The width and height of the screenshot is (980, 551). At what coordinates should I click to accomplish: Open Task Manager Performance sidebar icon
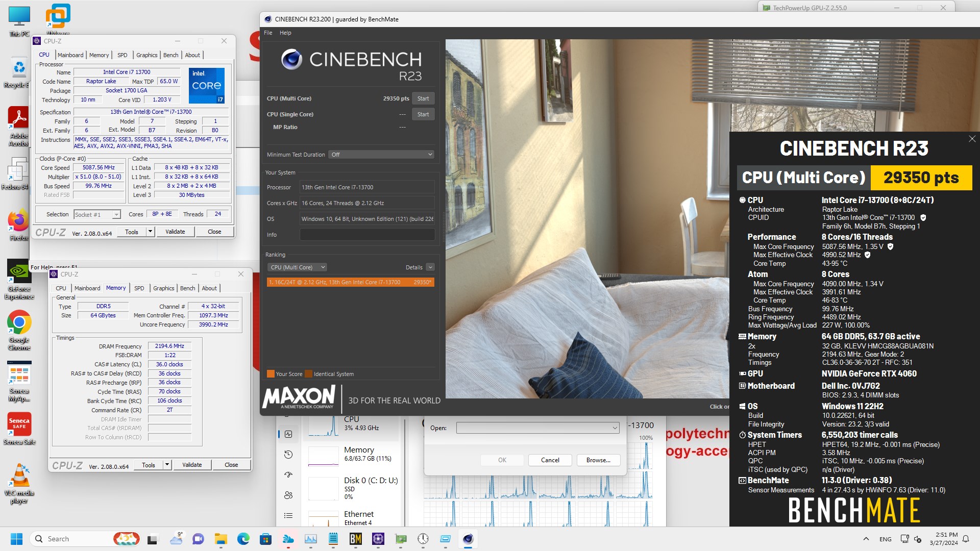point(288,434)
